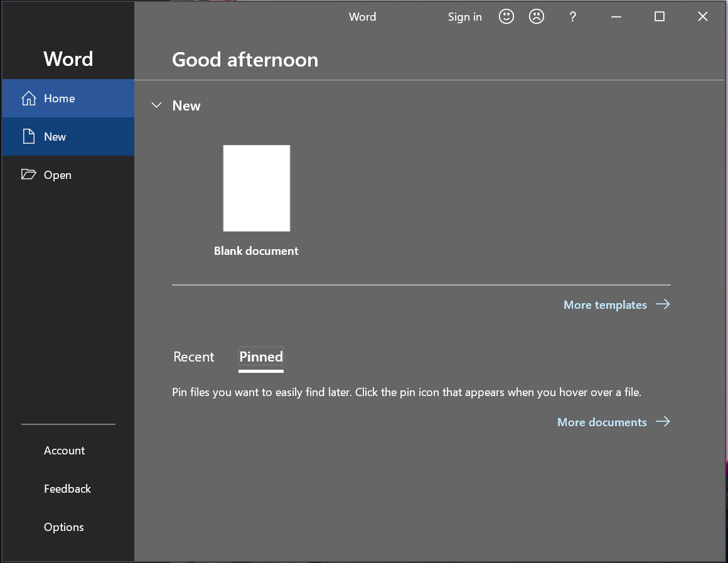The image size is (728, 563).
Task: Click the Home house icon in sidebar
Action: point(29,98)
